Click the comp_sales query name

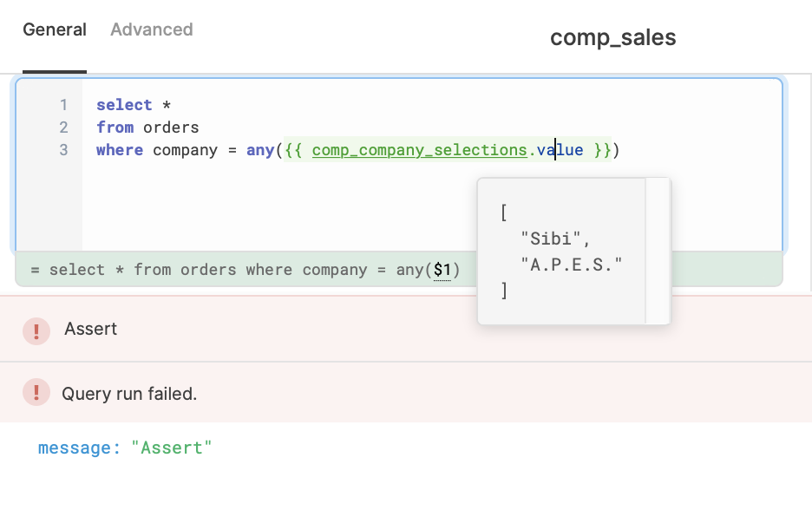pos(612,37)
